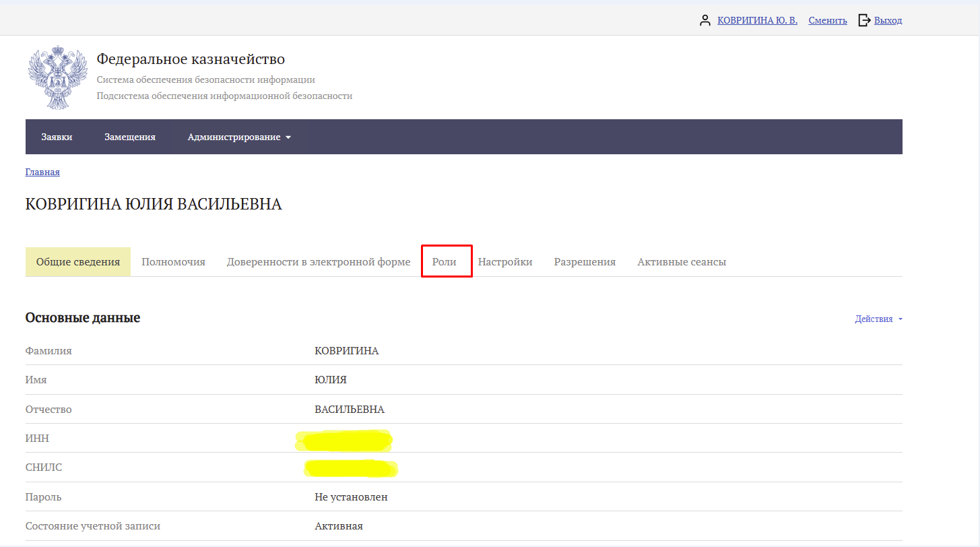The image size is (980, 547).
Task: Open the Заявки menu item
Action: (x=57, y=137)
